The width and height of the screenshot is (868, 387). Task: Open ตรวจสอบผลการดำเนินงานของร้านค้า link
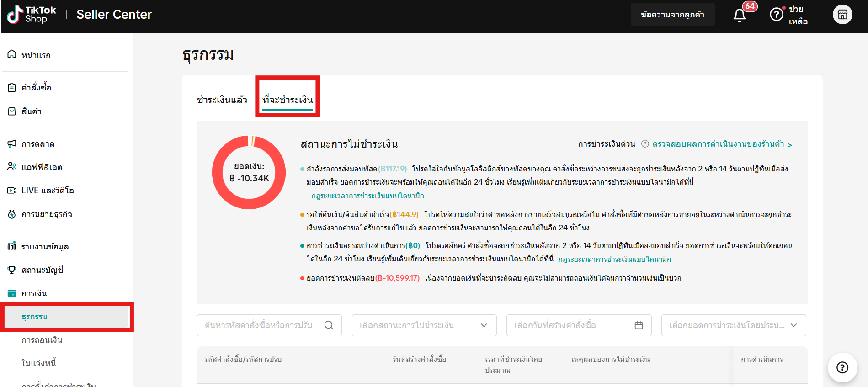point(722,144)
